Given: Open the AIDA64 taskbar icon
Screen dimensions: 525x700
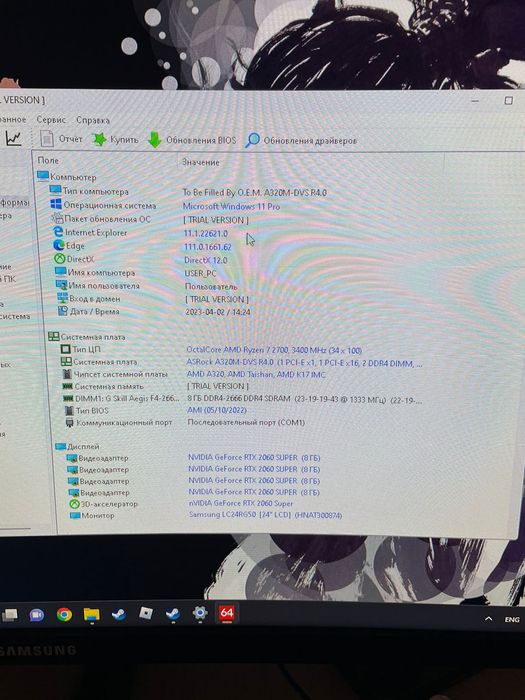Looking at the screenshot, I should point(226,613).
